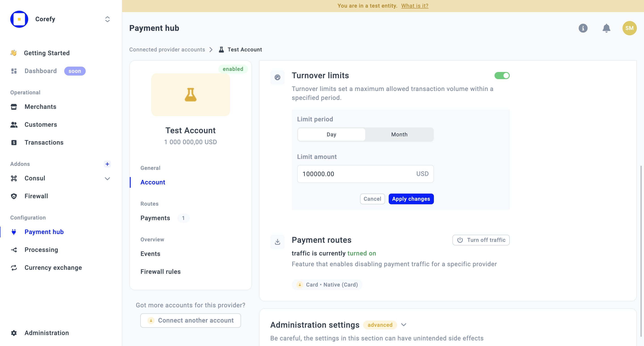Open Firewall rules in account menu
The width and height of the screenshot is (644, 346).
[x=160, y=272]
